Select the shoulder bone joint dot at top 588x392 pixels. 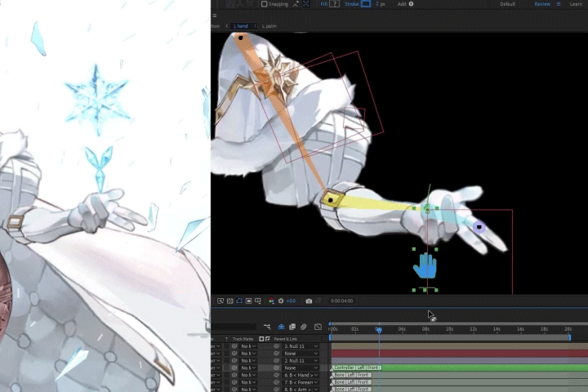(241, 38)
